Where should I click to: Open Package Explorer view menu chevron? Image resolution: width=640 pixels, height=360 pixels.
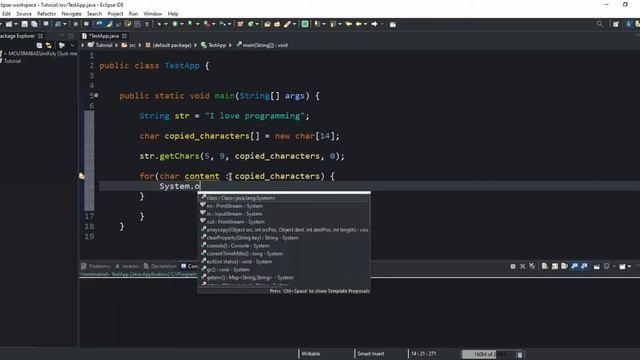[x=72, y=45]
